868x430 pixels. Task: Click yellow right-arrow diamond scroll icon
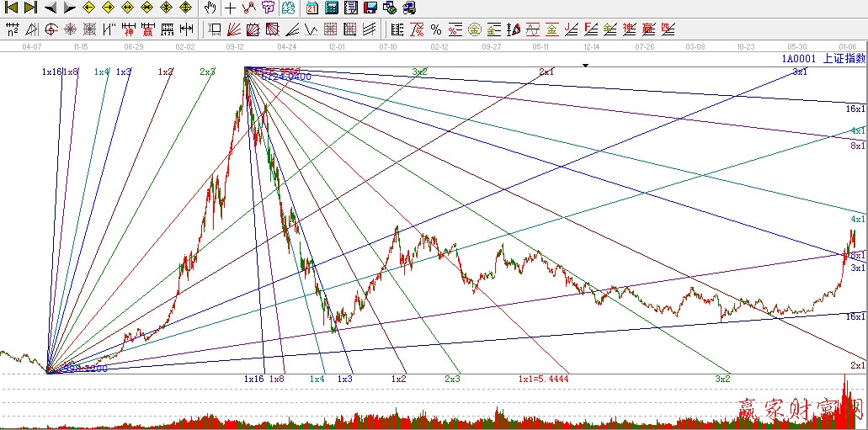point(108,8)
